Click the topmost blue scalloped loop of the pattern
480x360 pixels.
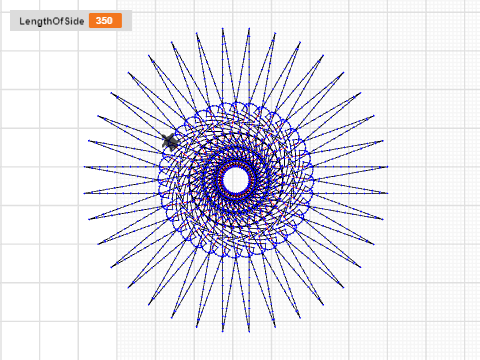(x=236, y=107)
